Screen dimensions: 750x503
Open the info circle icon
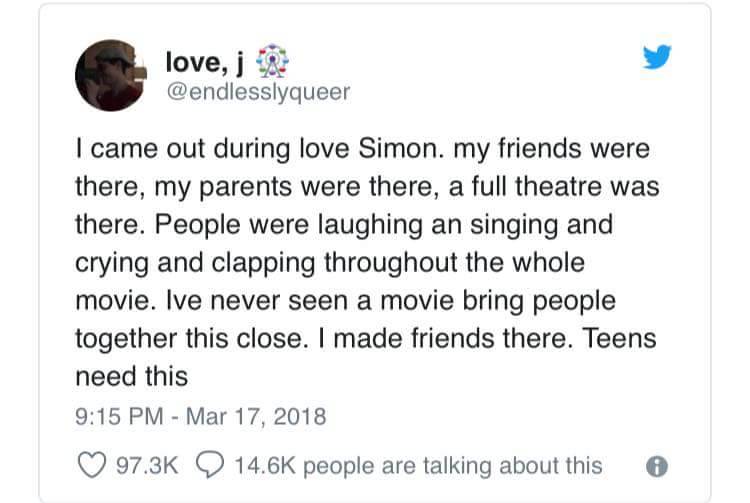[657, 466]
